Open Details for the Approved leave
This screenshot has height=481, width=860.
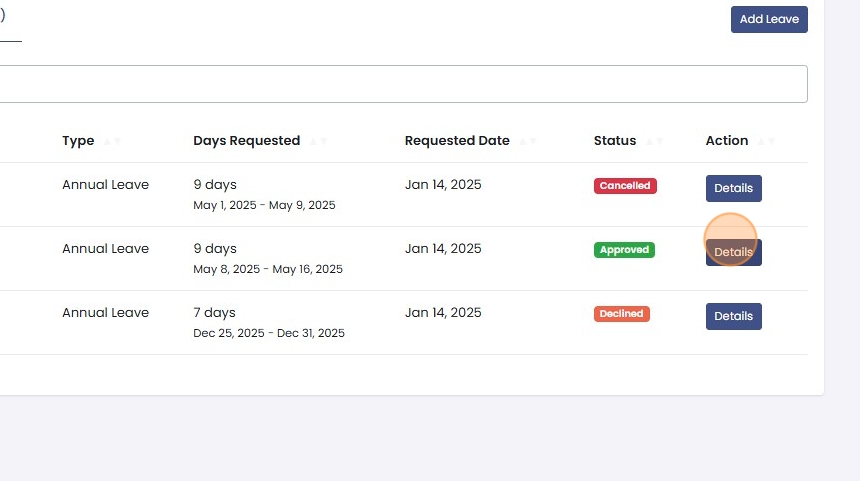pyautogui.click(x=733, y=252)
